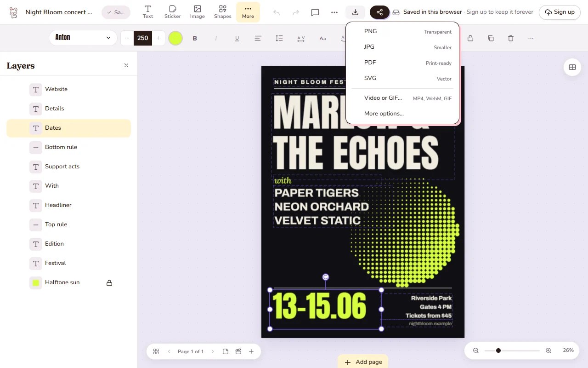This screenshot has height=368, width=588.
Task: Select the Headliner layer
Action: [68, 205]
